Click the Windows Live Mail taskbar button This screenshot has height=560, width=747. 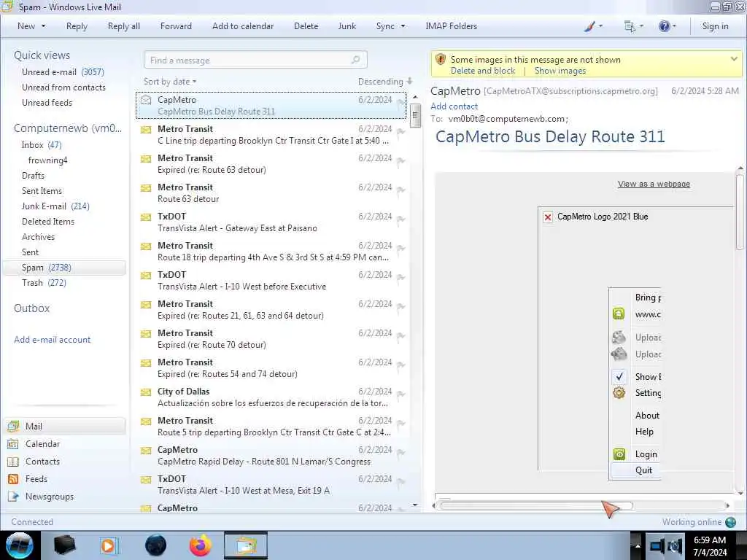[246, 545]
